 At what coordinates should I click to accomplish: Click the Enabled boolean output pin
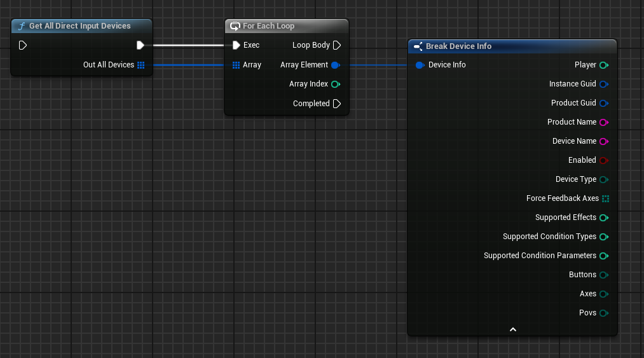pos(604,160)
